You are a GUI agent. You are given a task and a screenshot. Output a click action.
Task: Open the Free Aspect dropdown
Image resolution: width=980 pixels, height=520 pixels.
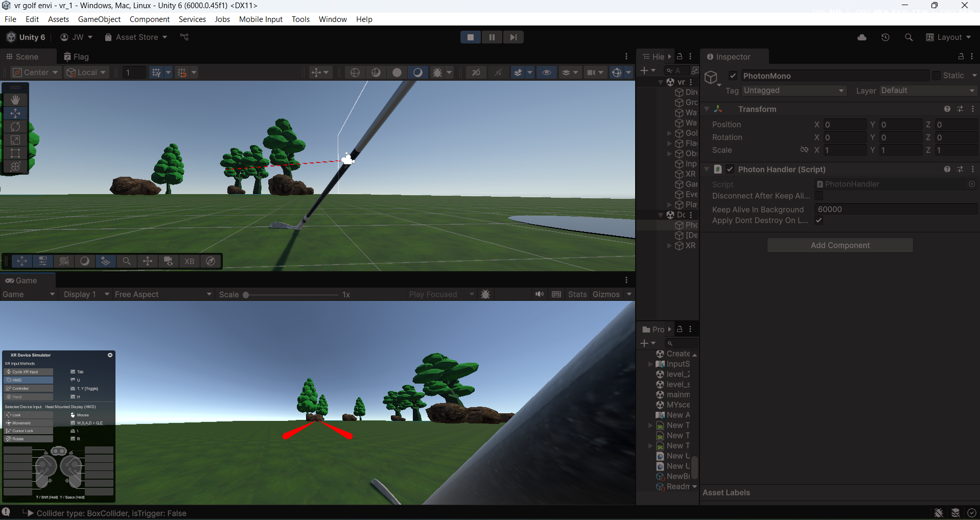click(162, 294)
